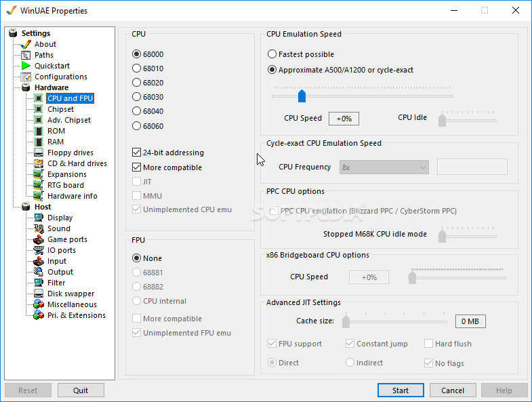This screenshot has width=532, height=402.
Task: Click the CPU emulation speed slider thumb
Action: [302, 96]
